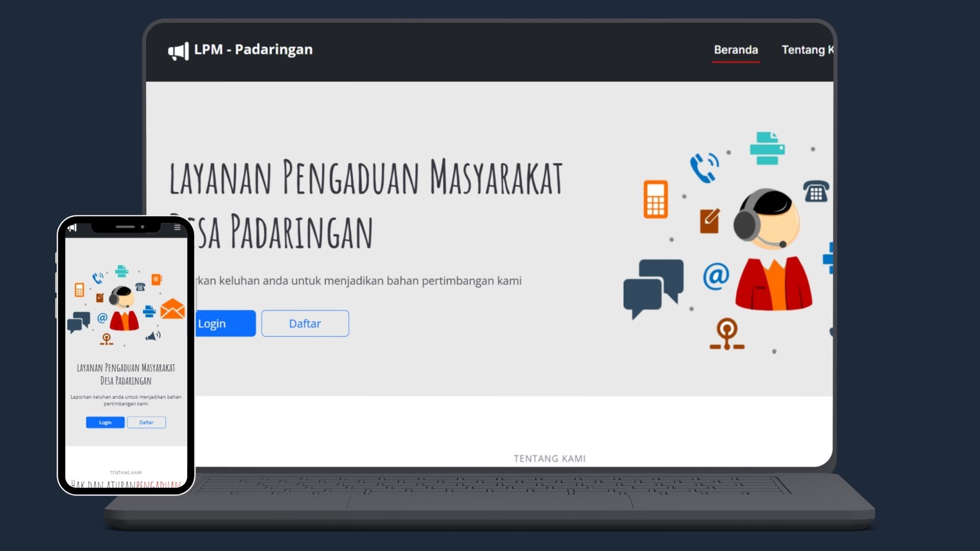Click the orange address book icon on phone
The width and height of the screenshot is (980, 551).
pyautogui.click(x=157, y=279)
